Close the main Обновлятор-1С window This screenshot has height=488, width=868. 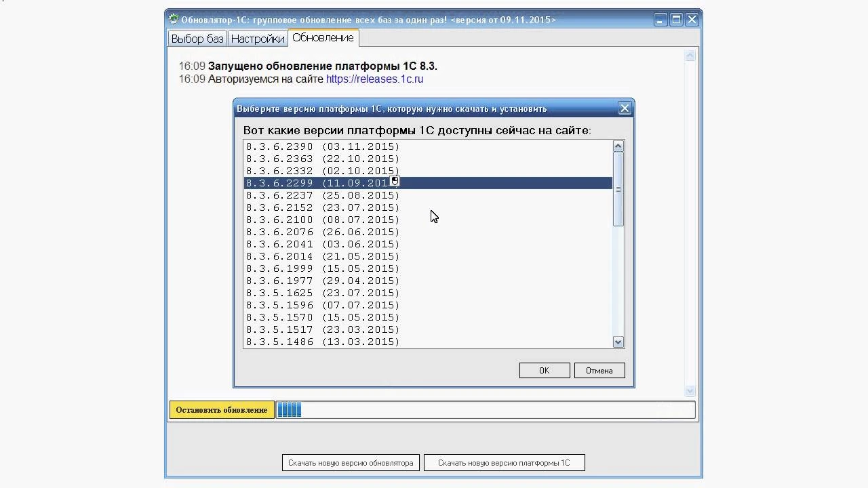(692, 20)
